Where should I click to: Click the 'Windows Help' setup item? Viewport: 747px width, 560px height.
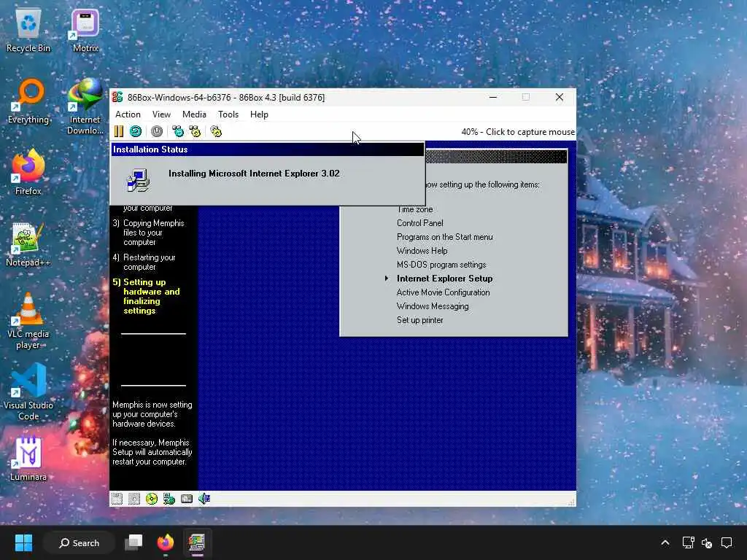(x=422, y=251)
